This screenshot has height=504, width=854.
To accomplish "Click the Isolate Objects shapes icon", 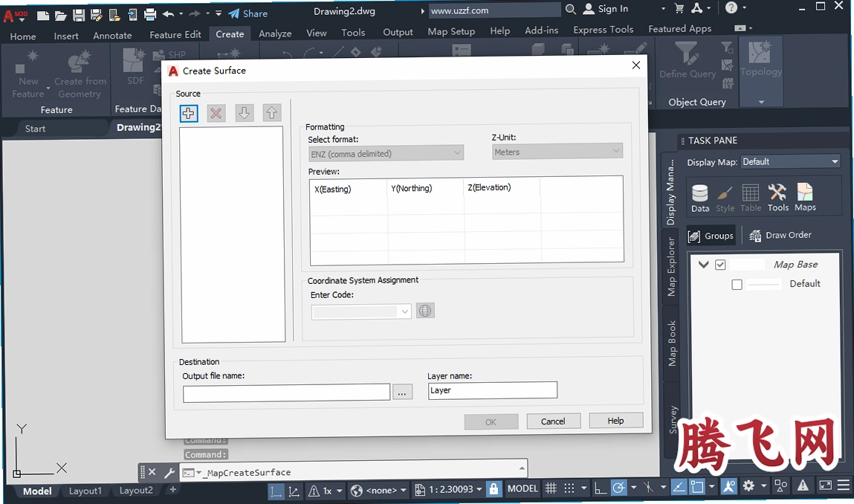I will [781, 485].
